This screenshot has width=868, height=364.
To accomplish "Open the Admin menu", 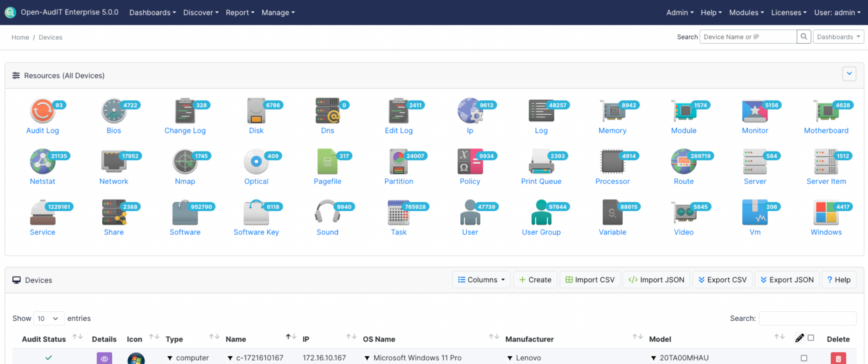I will click(680, 12).
